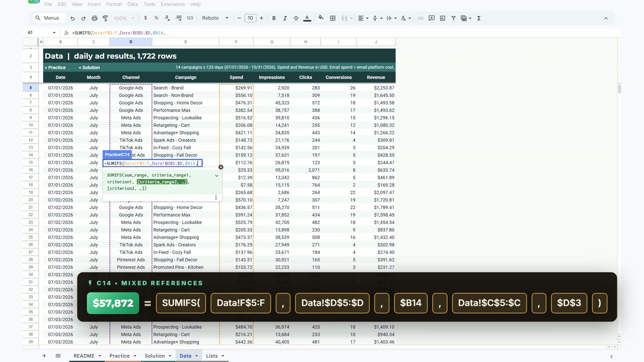Toggle italic formatting
The height and width of the screenshot is (362, 644).
pos(285,18)
